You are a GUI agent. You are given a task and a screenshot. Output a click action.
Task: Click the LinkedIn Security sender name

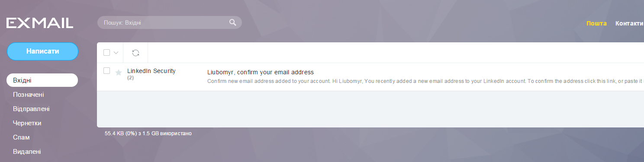point(151,71)
